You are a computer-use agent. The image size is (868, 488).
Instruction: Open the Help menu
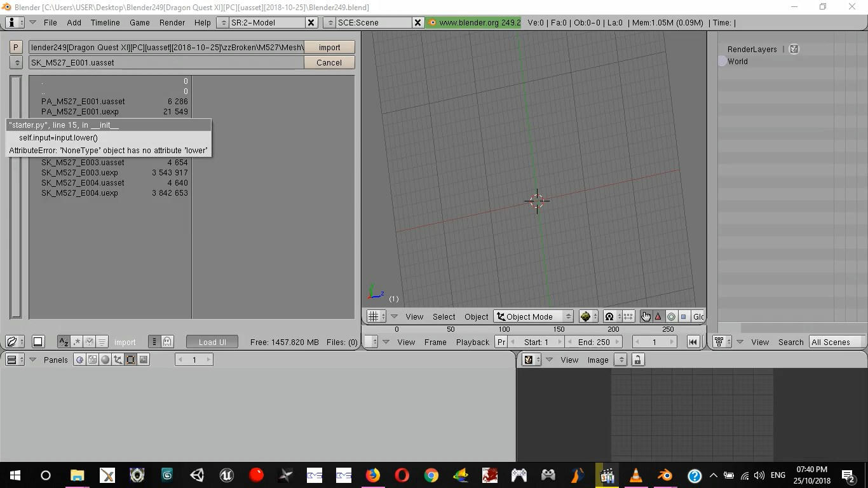point(202,22)
